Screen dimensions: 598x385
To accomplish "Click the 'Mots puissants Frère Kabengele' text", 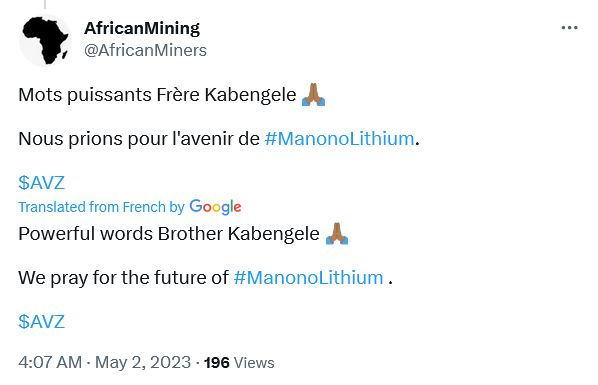I will click(x=157, y=95).
